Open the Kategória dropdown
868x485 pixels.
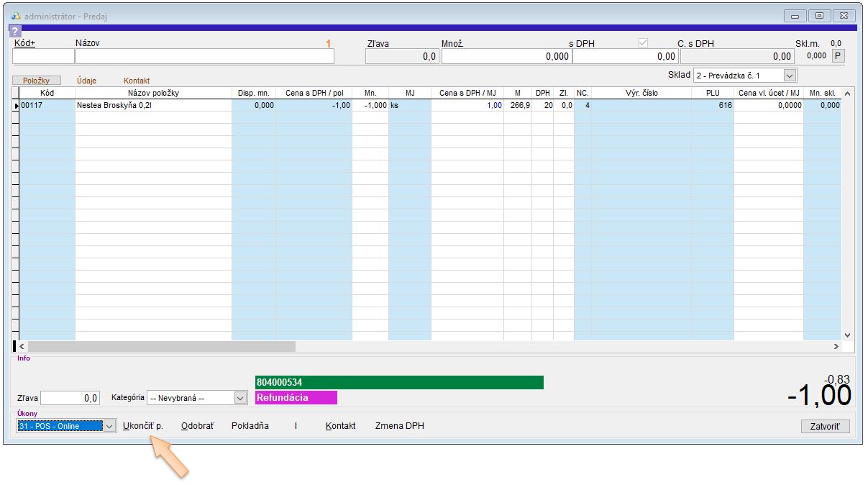tap(240, 398)
